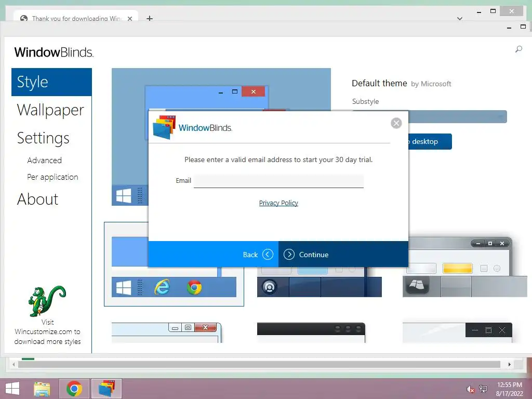Switch to Chrome in the taskbar
Viewport: 532px width, 399px height.
(x=74, y=389)
